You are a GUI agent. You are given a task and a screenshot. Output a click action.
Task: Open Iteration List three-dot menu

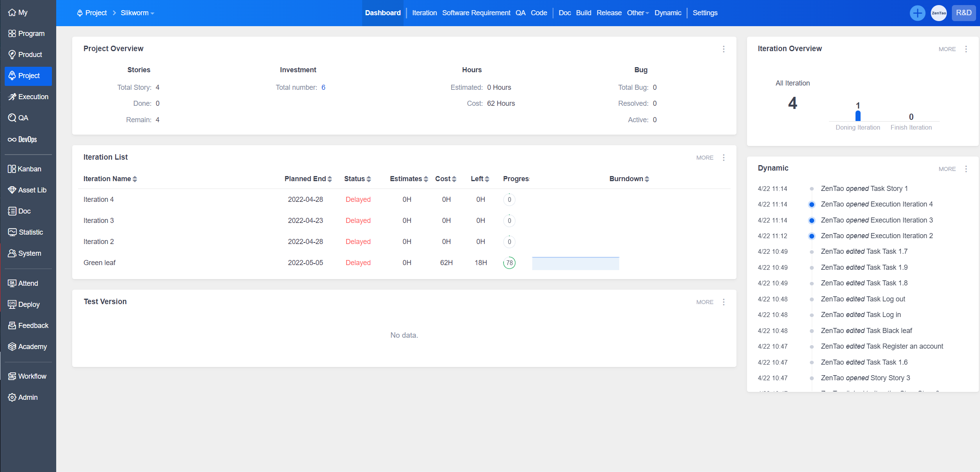(724, 158)
